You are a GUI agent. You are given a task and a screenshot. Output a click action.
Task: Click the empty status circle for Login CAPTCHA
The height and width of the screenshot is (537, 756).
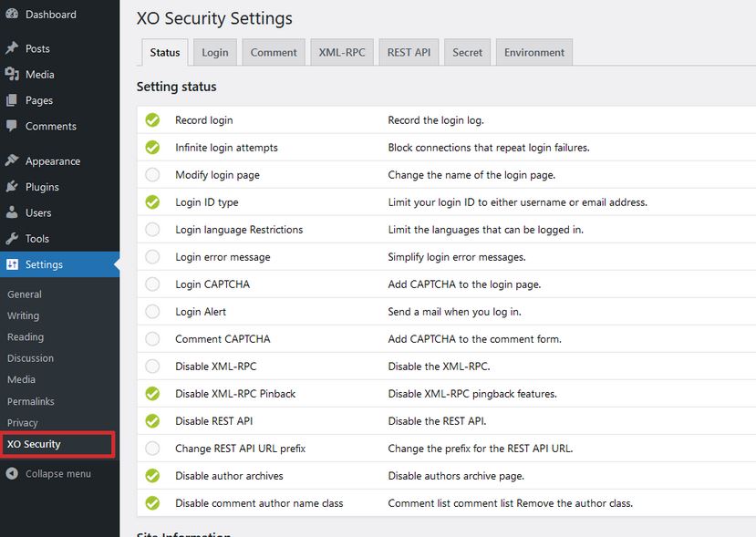coord(152,284)
